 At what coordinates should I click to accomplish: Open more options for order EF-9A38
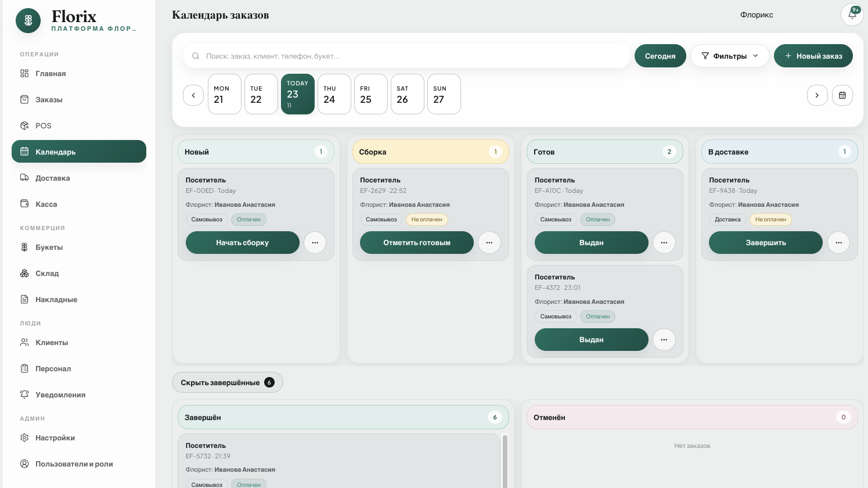click(838, 243)
